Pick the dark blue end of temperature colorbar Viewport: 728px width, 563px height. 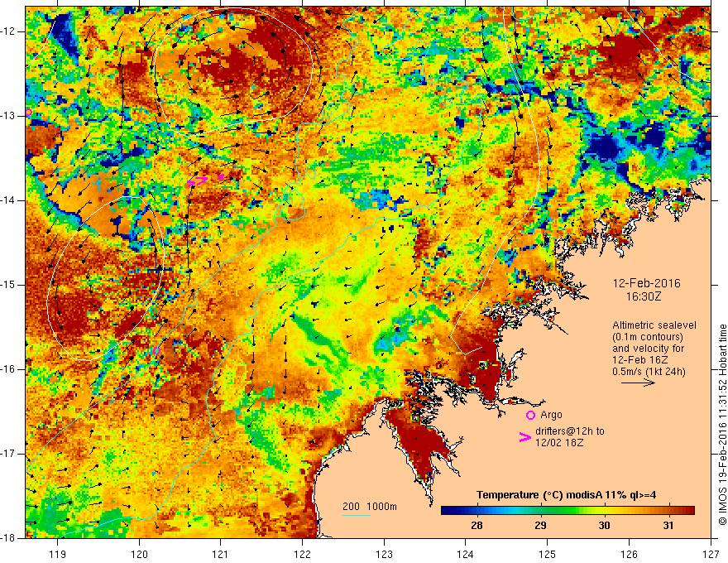(447, 511)
